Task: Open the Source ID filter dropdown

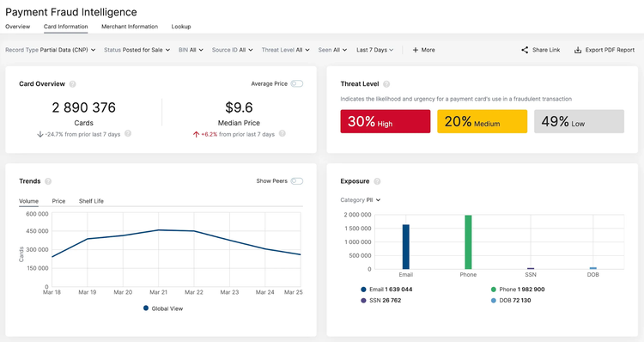Action: click(233, 50)
